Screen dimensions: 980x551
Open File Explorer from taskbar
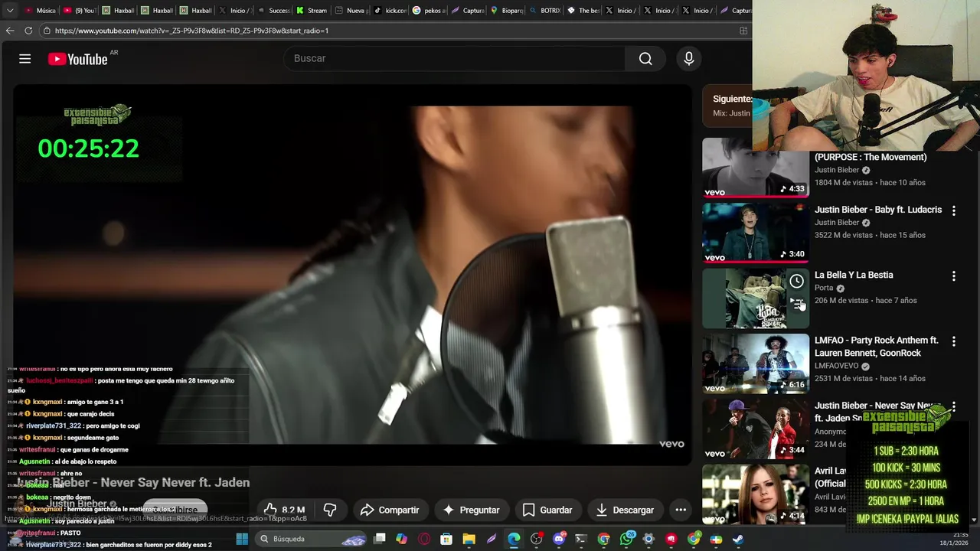coord(469,539)
